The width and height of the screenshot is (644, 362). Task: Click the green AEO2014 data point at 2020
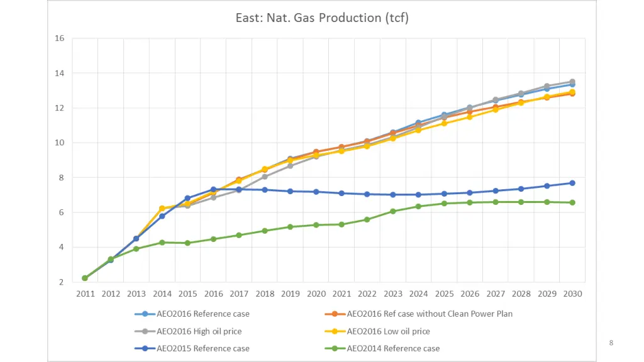(x=316, y=226)
